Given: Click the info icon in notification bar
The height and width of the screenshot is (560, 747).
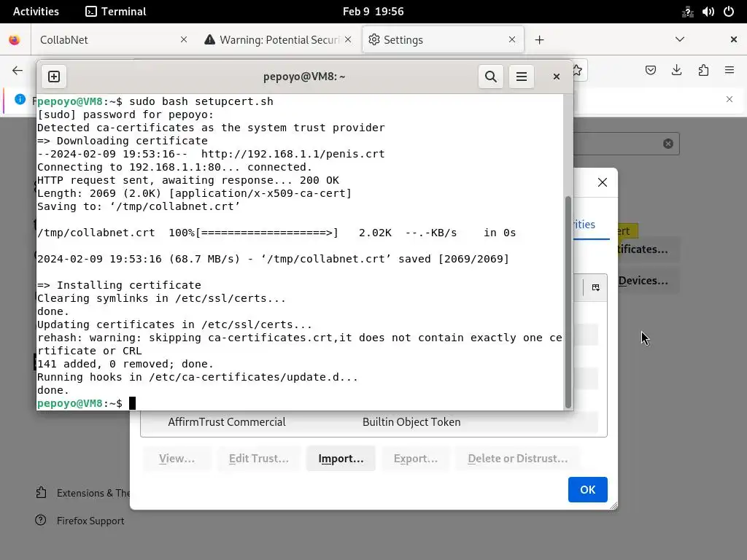Looking at the screenshot, I should pyautogui.click(x=20, y=99).
